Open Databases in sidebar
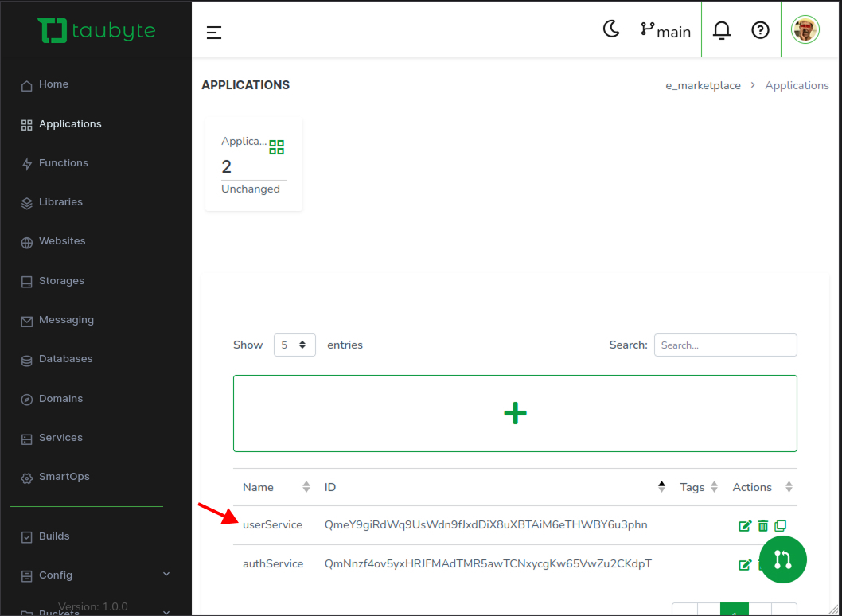This screenshot has height=616, width=842. point(65,359)
